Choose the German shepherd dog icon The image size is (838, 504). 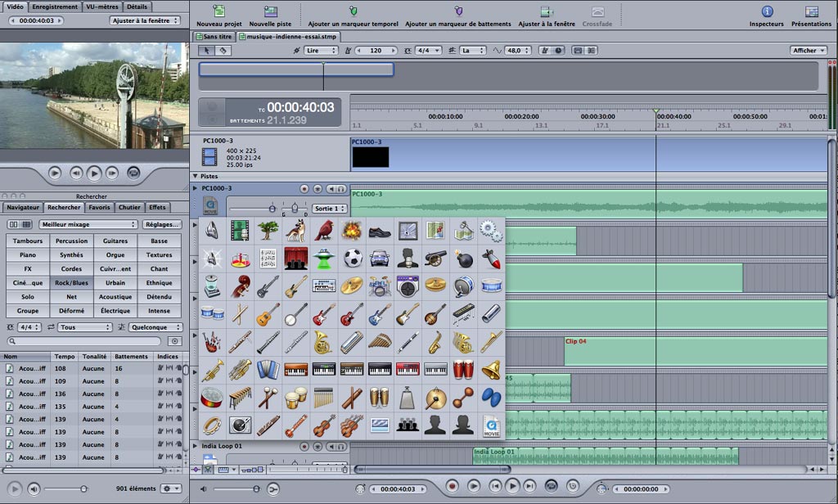(295, 231)
